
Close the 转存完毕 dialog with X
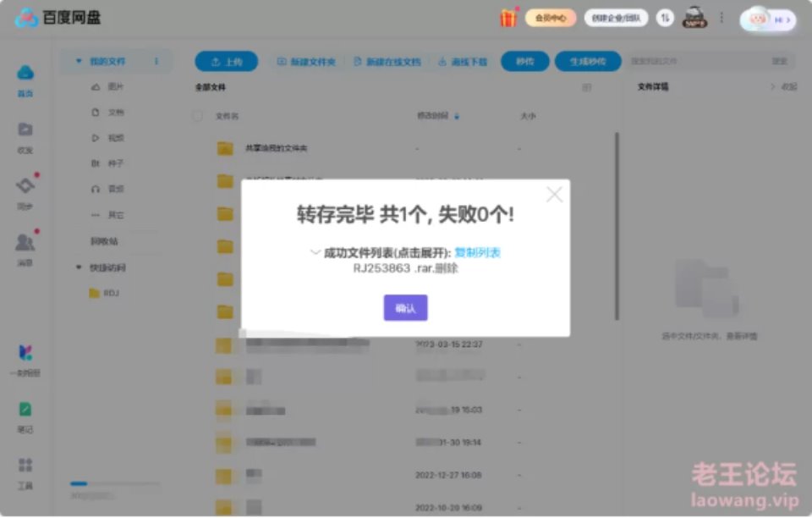click(x=554, y=195)
